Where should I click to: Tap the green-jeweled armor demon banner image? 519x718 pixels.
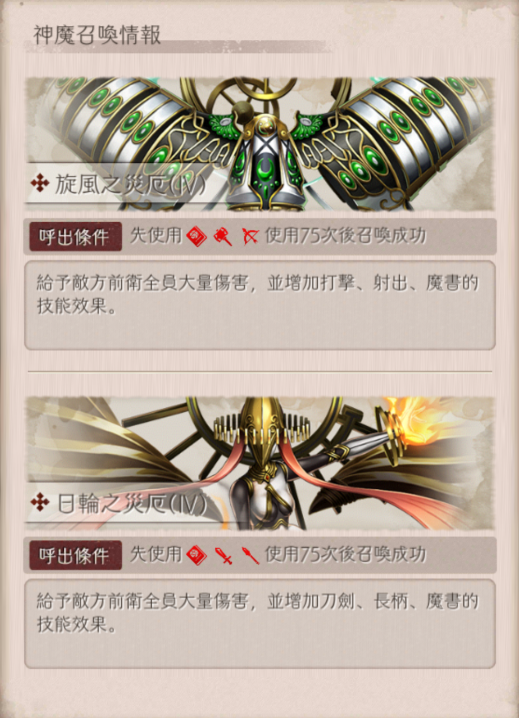click(x=260, y=144)
